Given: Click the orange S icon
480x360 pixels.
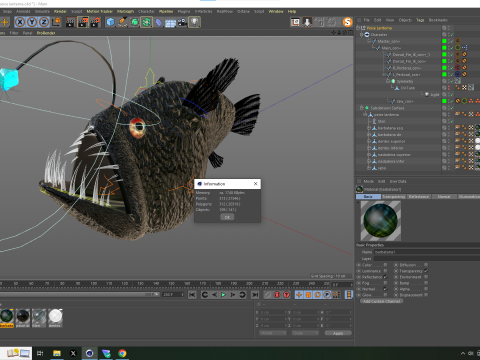Looking at the screenshot, I should click(x=347, y=22).
